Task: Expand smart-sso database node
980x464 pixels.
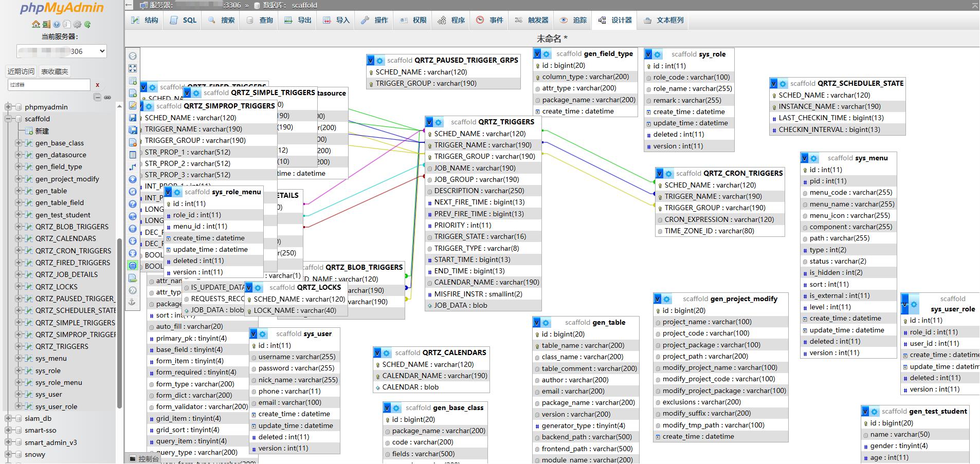Action: (x=8, y=431)
